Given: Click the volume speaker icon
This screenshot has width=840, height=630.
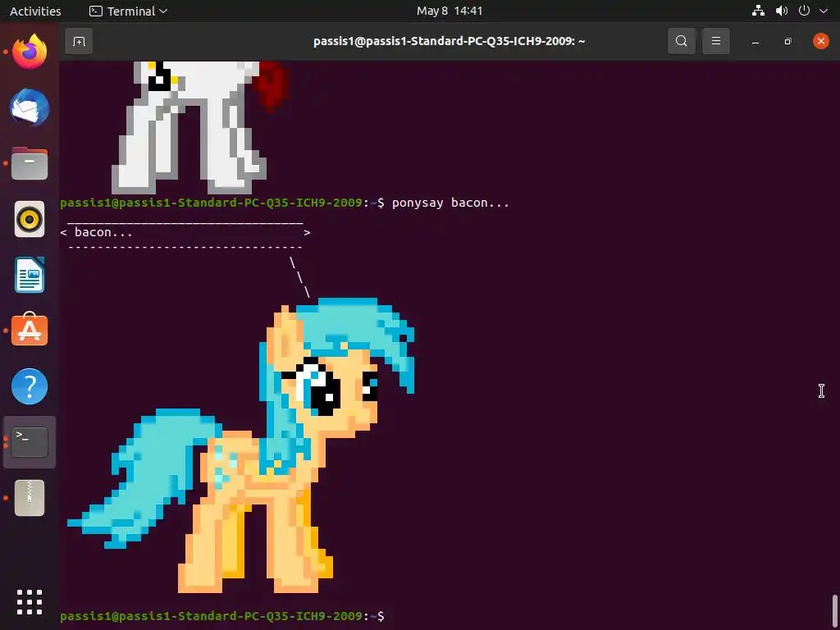Looking at the screenshot, I should (x=782, y=11).
